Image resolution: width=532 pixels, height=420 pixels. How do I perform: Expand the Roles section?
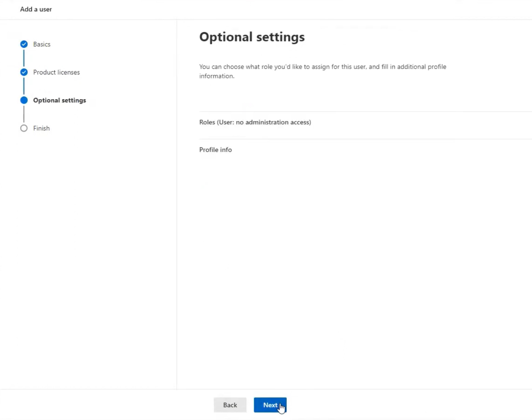365,122
